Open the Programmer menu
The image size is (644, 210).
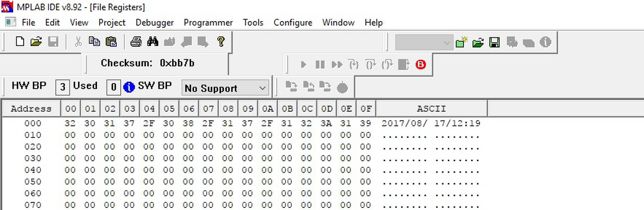208,23
